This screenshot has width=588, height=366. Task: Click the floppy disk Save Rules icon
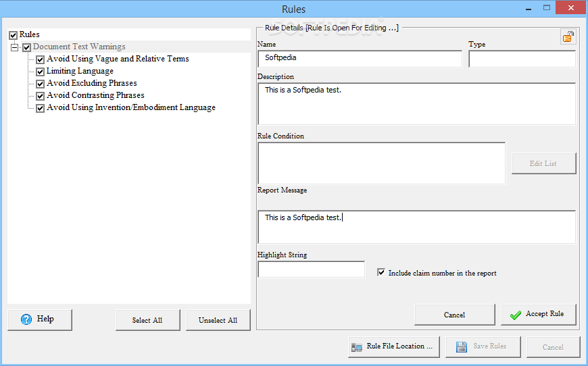(461, 347)
